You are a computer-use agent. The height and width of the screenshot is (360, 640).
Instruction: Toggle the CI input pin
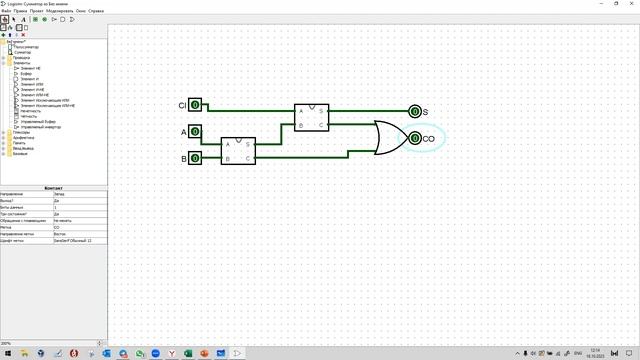pos(195,105)
